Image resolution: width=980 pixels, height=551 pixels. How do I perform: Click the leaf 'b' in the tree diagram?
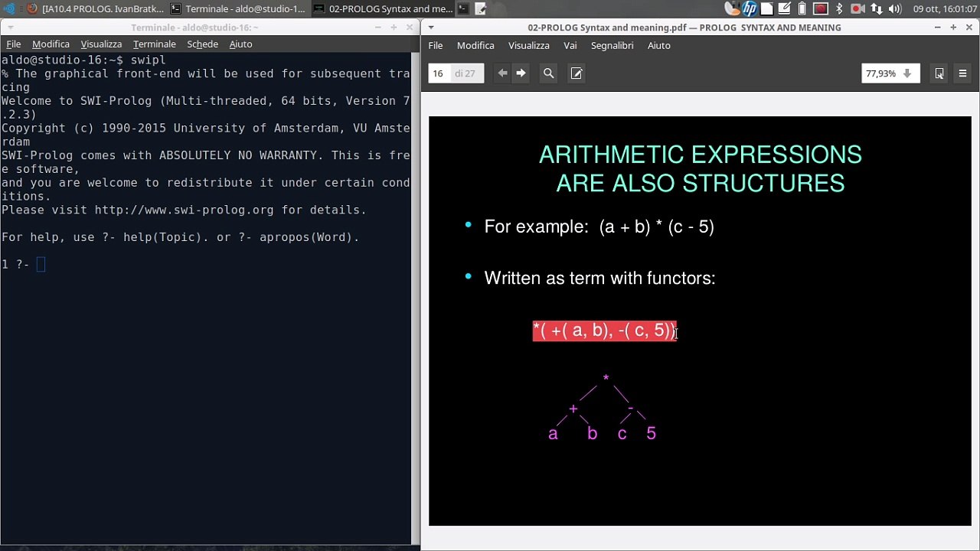[x=592, y=433]
